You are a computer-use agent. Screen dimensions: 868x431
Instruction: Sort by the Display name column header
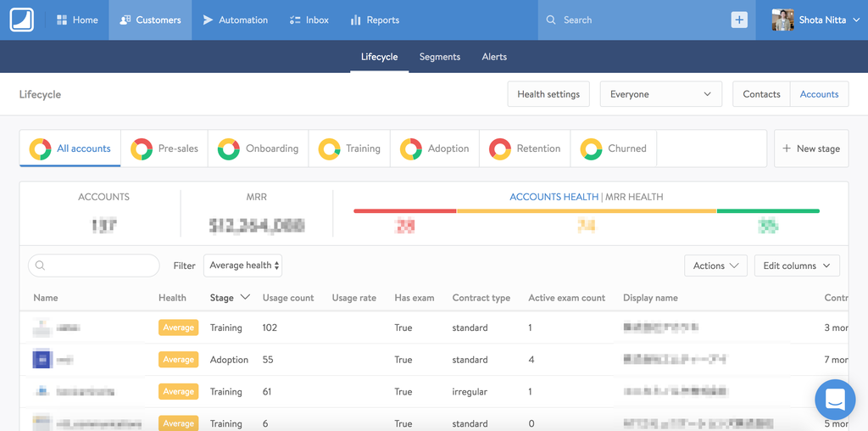[650, 298]
